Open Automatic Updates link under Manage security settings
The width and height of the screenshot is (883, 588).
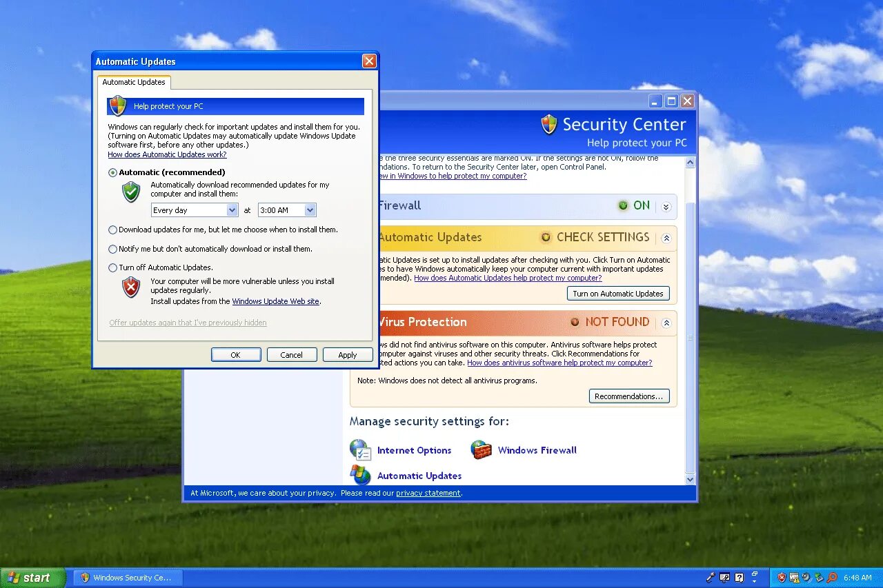tap(419, 476)
